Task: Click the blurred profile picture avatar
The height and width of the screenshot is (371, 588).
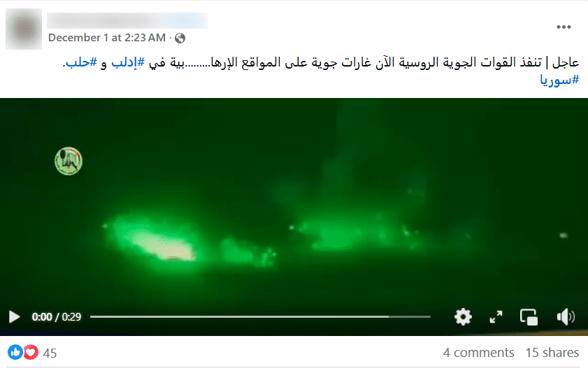Action: click(24, 29)
